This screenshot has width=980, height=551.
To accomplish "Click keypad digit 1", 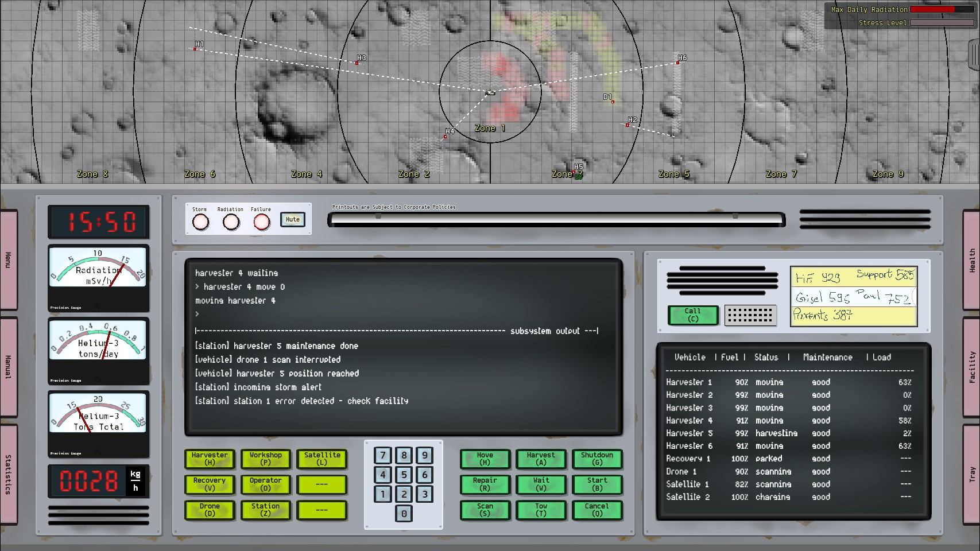I will pyautogui.click(x=383, y=494).
